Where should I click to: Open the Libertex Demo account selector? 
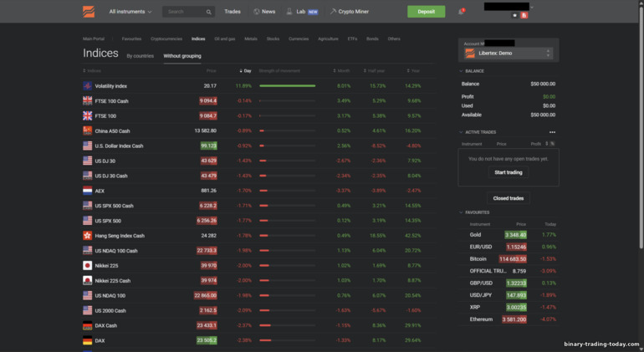pos(509,53)
